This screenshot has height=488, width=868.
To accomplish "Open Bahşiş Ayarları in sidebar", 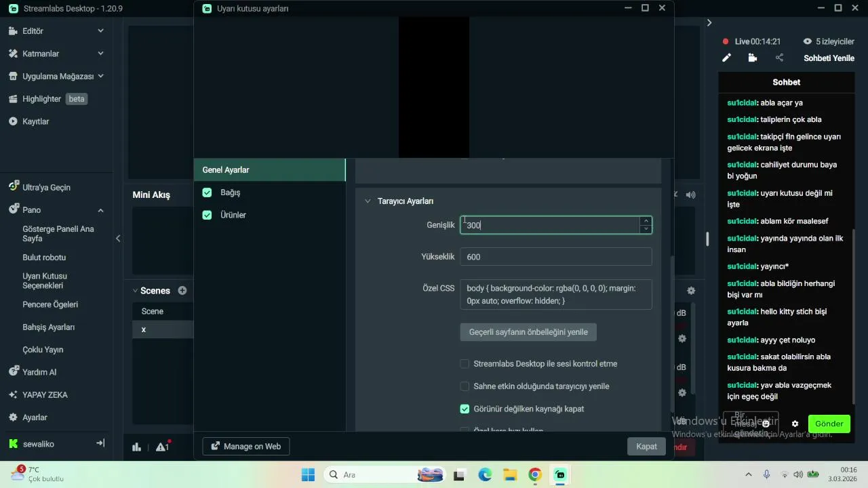I will 49,327.
